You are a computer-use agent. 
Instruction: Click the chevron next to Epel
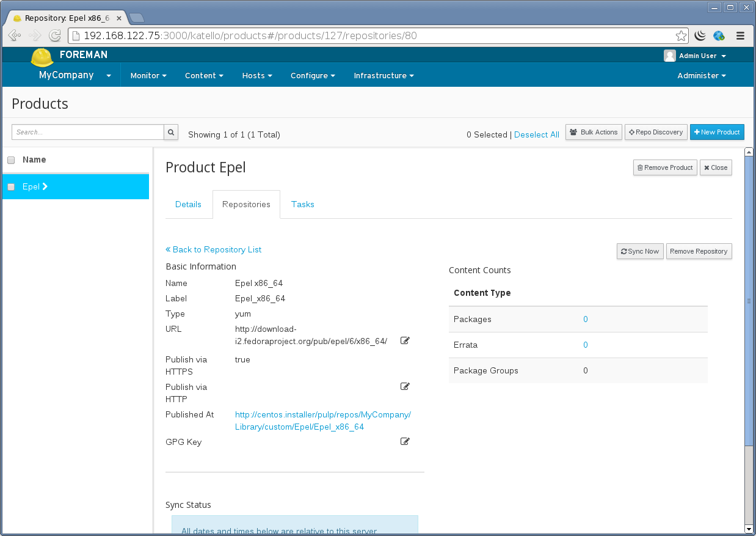point(45,186)
